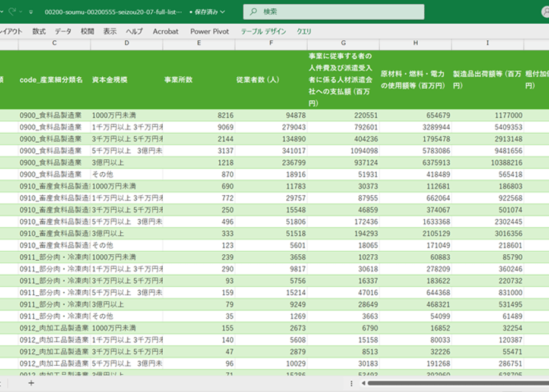Screen dimensions: 549x392
Task: Open the データ ribbon tab
Action: [63, 31]
